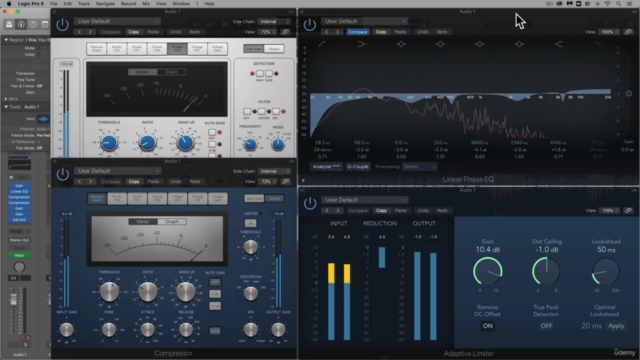Image resolution: width=640 pixels, height=360 pixels.
Task: Click link icon in top compressor header
Action: pyautogui.click(x=286, y=32)
